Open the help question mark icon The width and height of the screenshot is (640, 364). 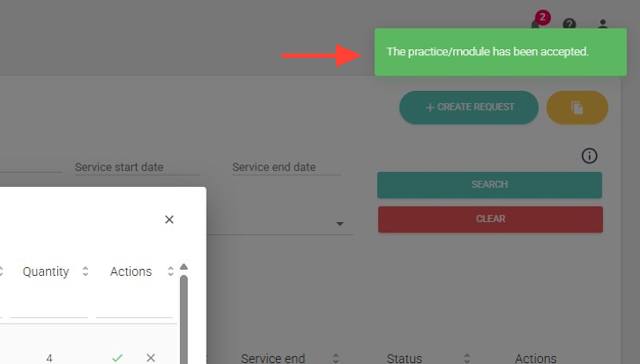pyautogui.click(x=569, y=24)
